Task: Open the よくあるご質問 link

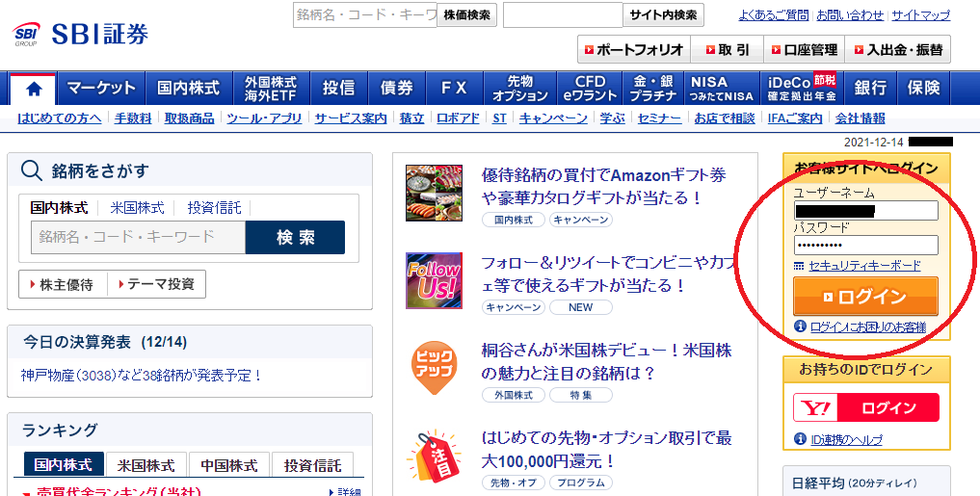Action: click(x=773, y=15)
